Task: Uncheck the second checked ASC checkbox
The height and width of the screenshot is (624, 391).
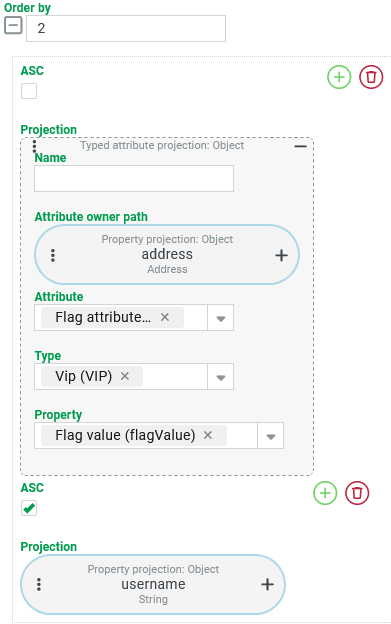Action: pos(29,508)
